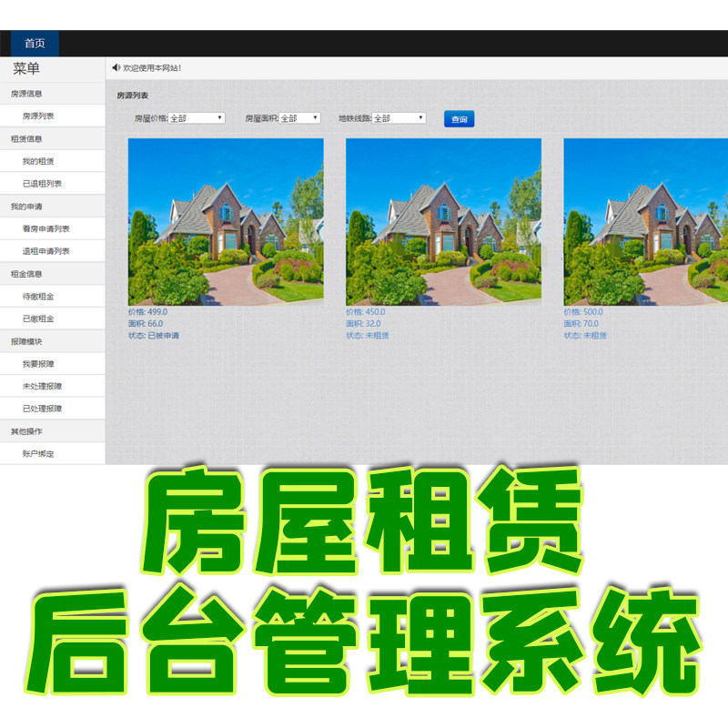Open house photo priced 500.0

click(x=646, y=222)
